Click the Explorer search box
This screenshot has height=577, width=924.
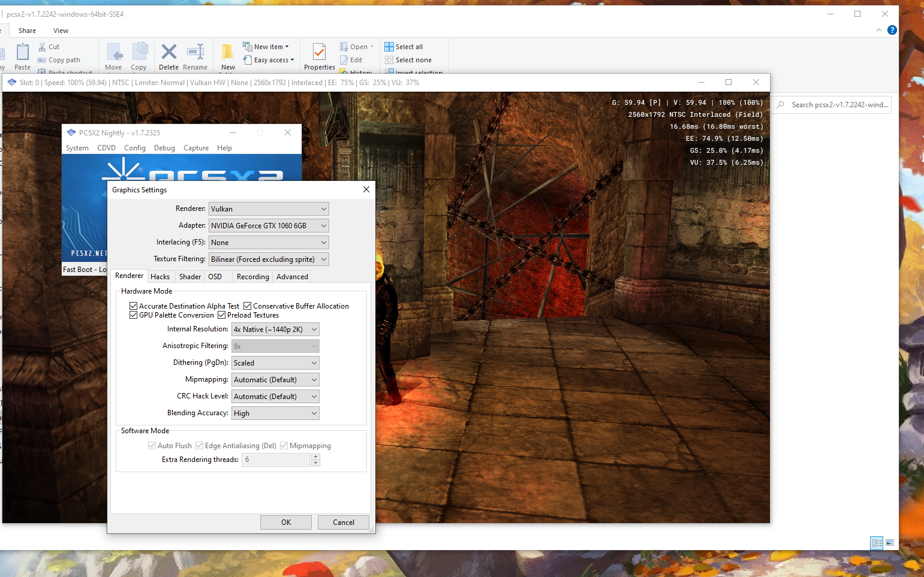click(x=833, y=105)
